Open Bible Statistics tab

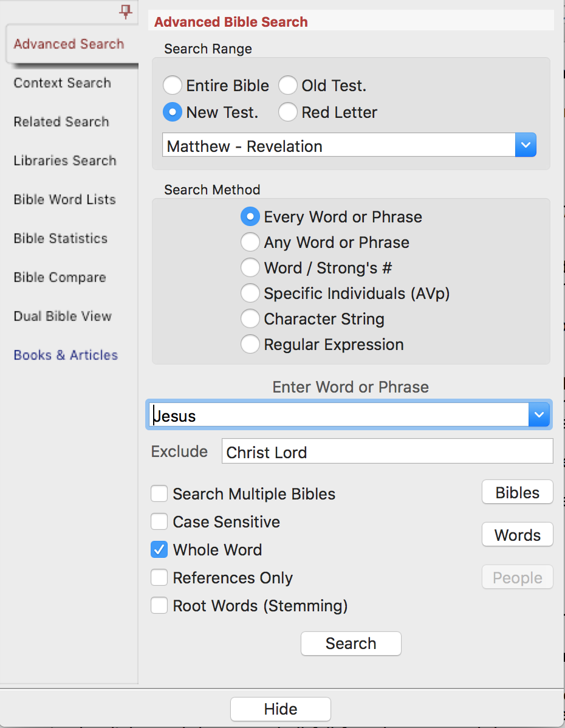(61, 239)
